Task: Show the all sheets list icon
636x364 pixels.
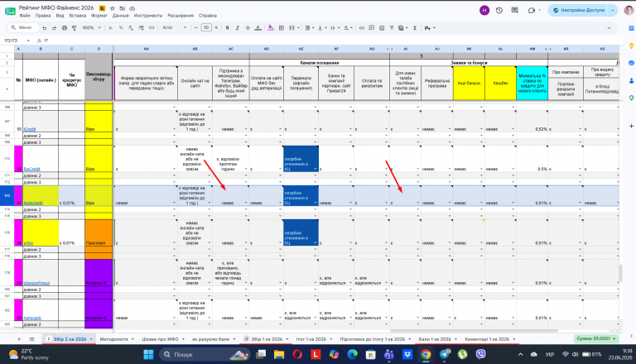Action: tap(31, 339)
